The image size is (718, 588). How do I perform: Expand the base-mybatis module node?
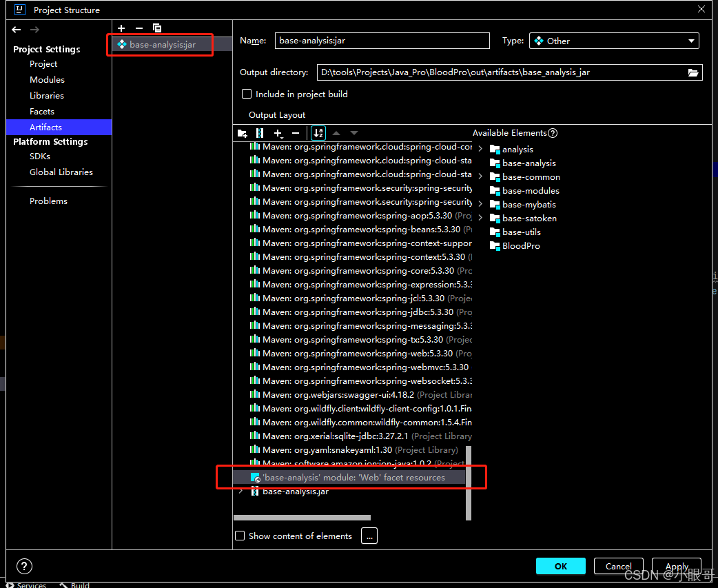click(x=480, y=204)
